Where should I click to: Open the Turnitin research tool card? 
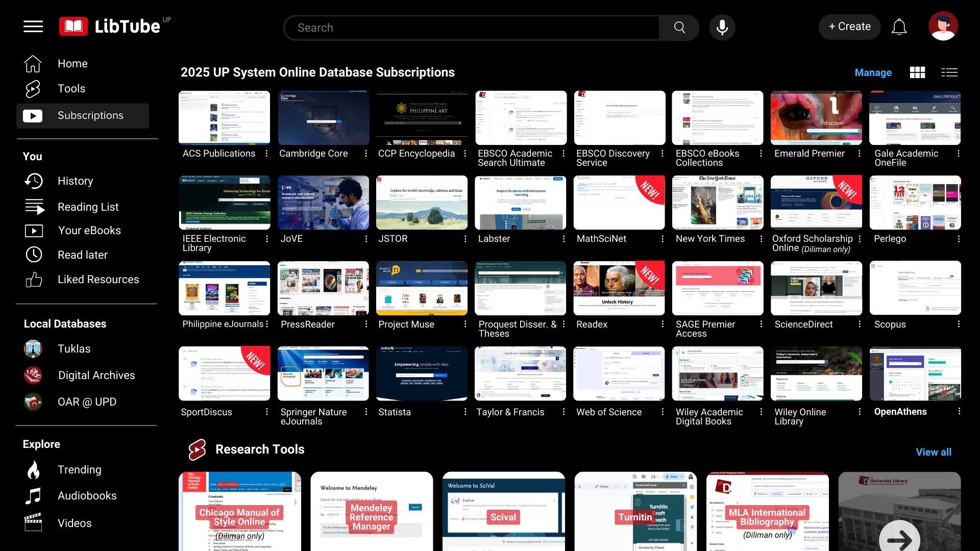coord(635,512)
